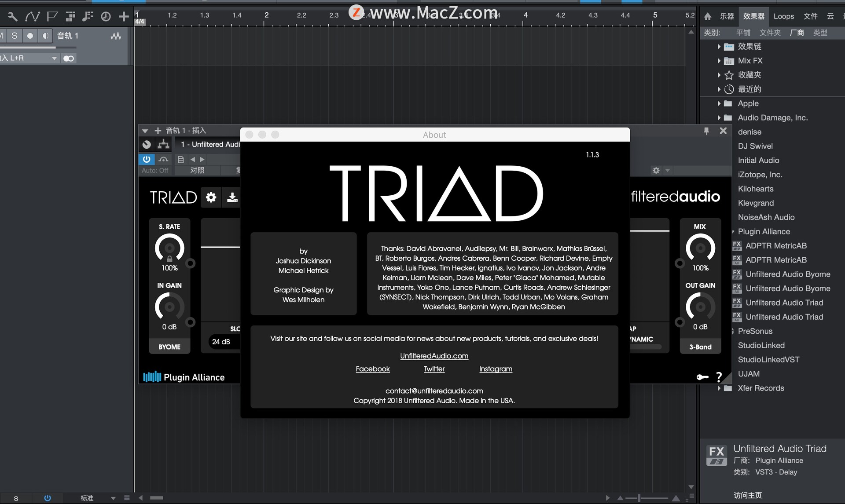The height and width of the screenshot is (504, 845).
Task: Select next preset arrow
Action: click(202, 159)
